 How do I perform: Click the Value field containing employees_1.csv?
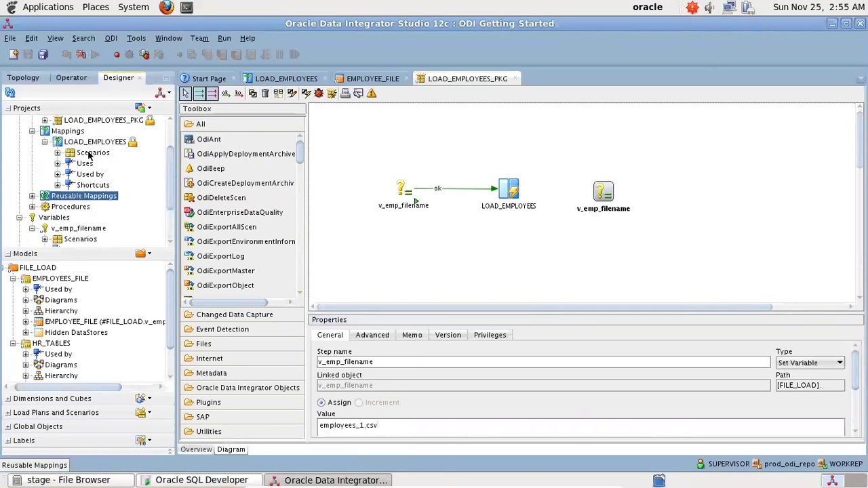coord(581,426)
